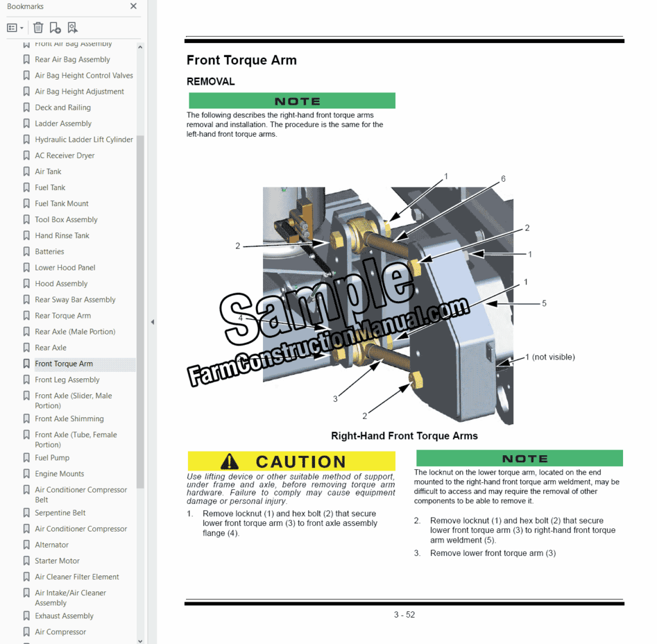Open the Rear Air Bag Assembly bookmark
This screenshot has height=644, width=657.
coord(73,60)
